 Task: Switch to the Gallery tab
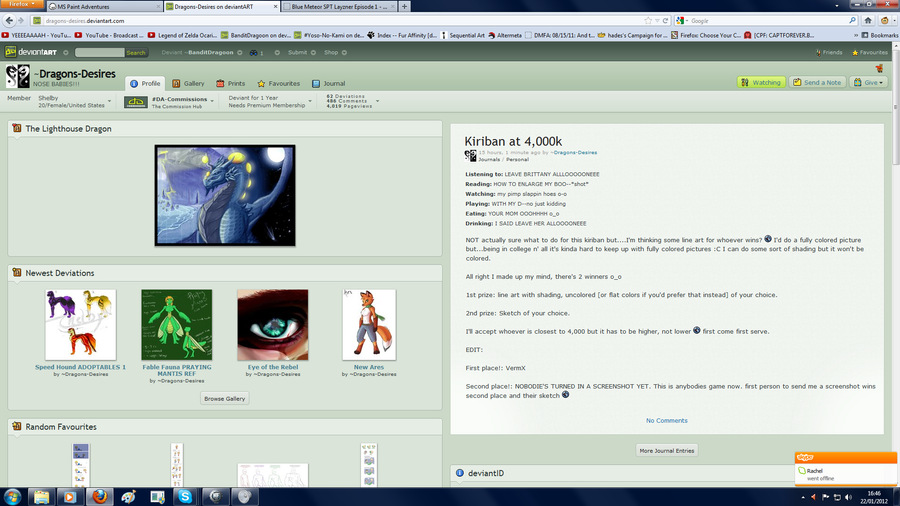click(x=188, y=83)
